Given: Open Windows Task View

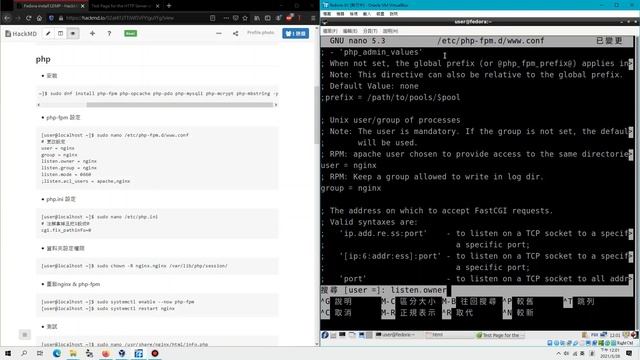Looking at the screenshot, I should click(x=40, y=353).
